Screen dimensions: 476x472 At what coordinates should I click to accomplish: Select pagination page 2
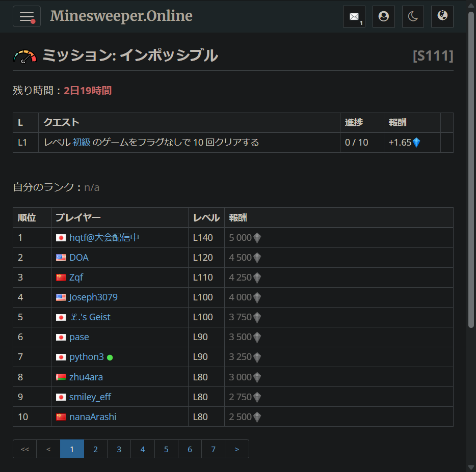95,449
